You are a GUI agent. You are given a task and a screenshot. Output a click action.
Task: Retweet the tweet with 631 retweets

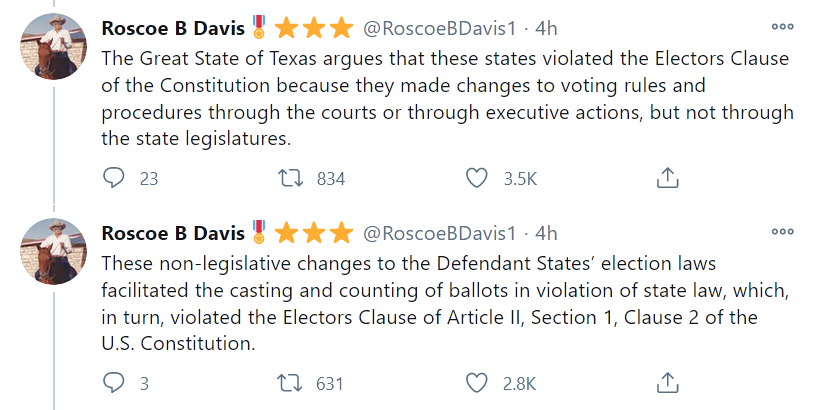click(296, 383)
